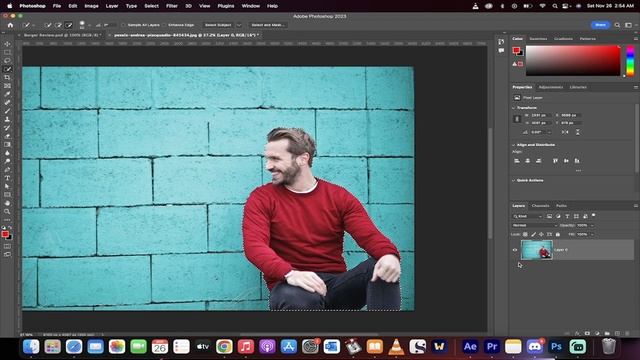This screenshot has height=360, width=640.
Task: Toggle Lock all padlock icon
Action: click(558, 234)
